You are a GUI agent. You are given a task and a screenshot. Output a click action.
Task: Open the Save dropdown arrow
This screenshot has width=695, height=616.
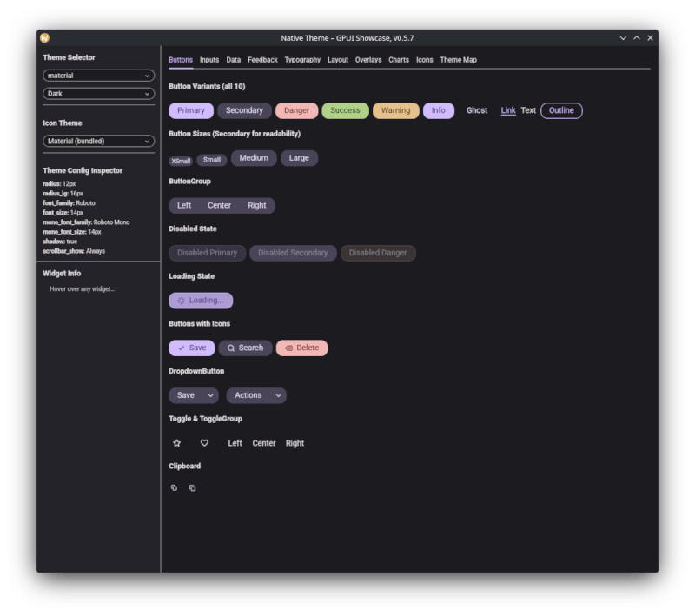tap(210, 395)
